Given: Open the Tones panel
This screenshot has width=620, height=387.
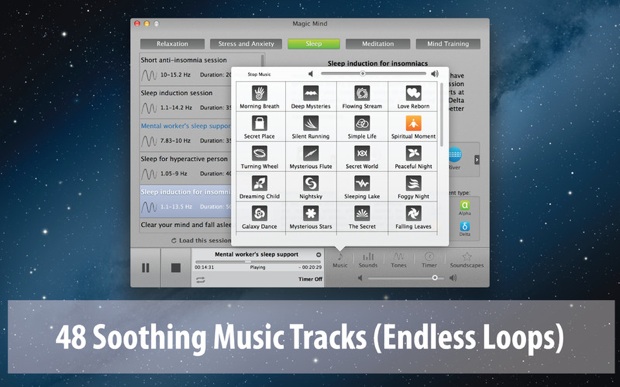Looking at the screenshot, I should [x=399, y=260].
